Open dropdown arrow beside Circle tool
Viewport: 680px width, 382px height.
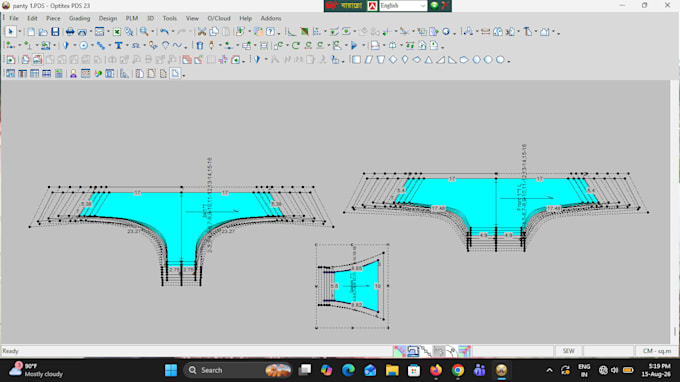(x=92, y=46)
